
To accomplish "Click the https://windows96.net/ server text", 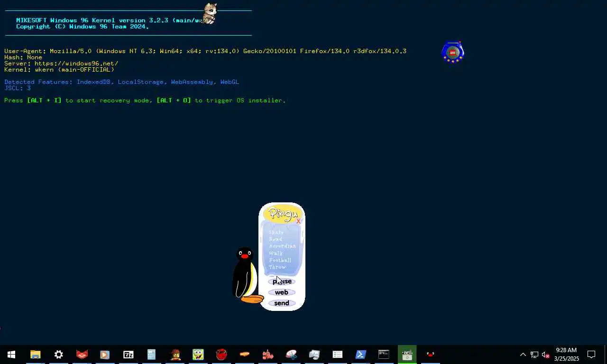I will tap(76, 64).
